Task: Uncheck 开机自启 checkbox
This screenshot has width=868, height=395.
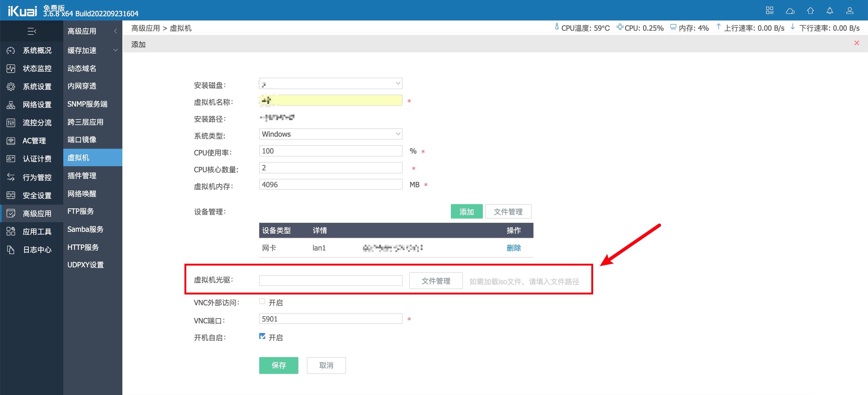Action: coord(262,336)
